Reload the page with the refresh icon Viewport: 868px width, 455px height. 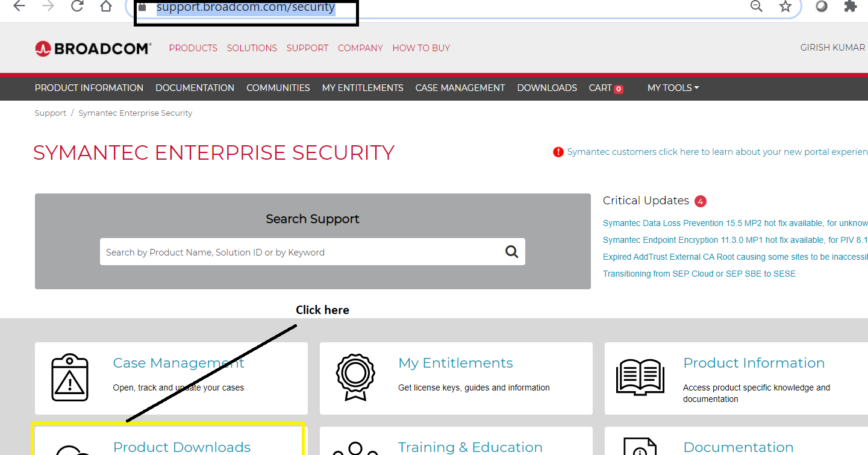point(77,6)
